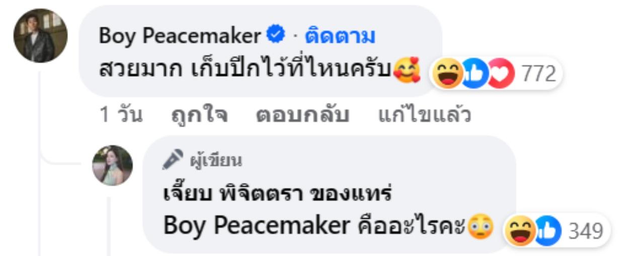Click the Boy Peacemaker mention in the reply
Viewport: 644px width, 256px height.
[x=257, y=226]
